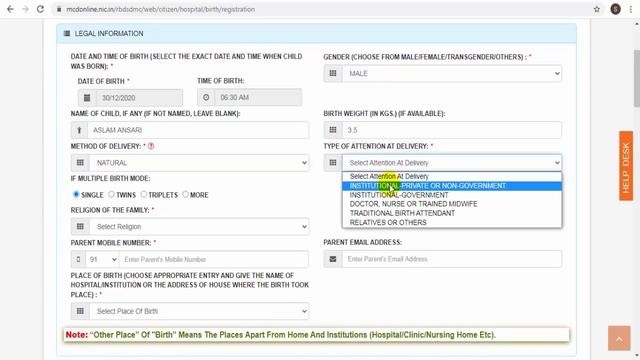Click the Legal Information list icon

click(67, 33)
